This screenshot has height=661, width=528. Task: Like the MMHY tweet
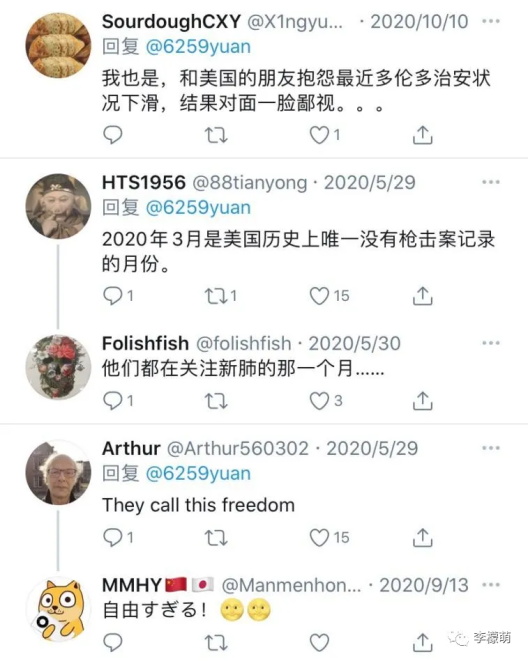(319, 642)
